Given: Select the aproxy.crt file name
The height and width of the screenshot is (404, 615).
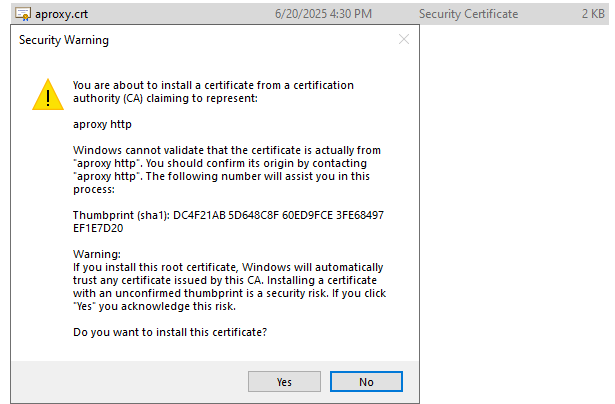Looking at the screenshot, I should 62,14.
